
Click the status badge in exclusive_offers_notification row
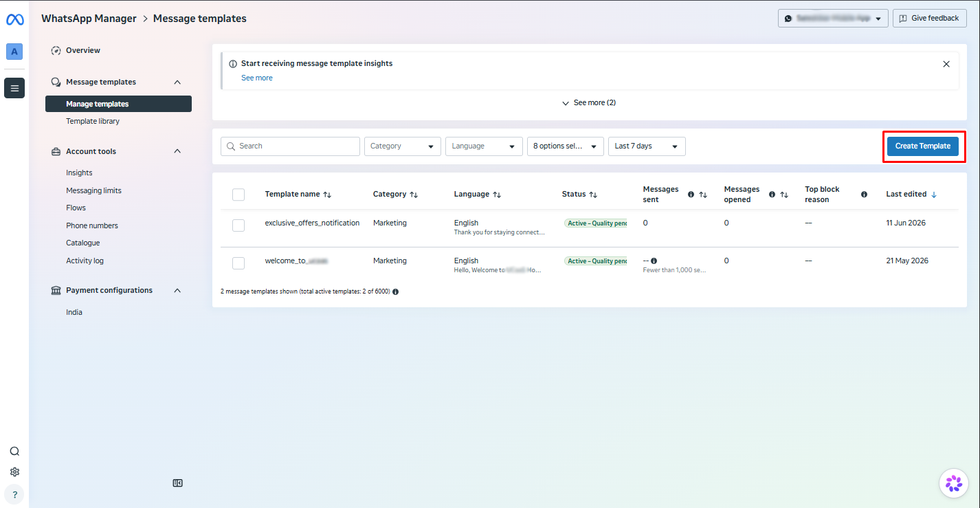tap(595, 223)
